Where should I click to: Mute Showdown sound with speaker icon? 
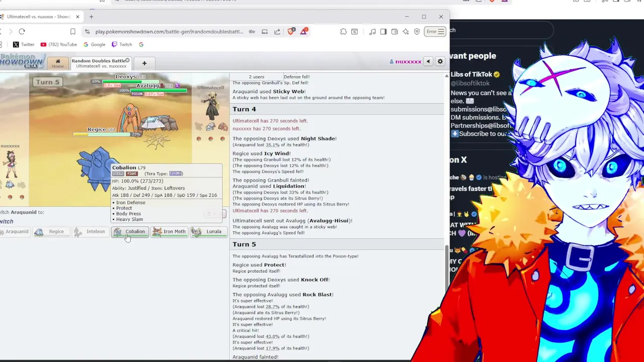(428, 61)
